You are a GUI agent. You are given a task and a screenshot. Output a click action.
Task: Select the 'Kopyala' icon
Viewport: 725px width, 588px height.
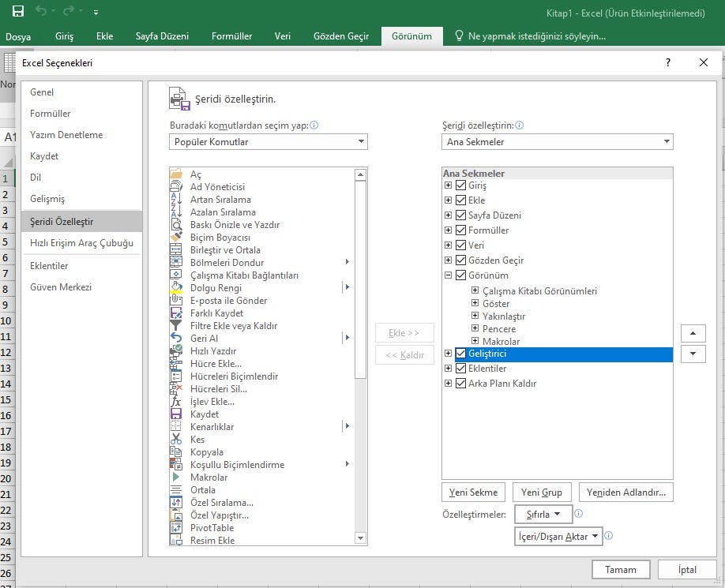[175, 451]
